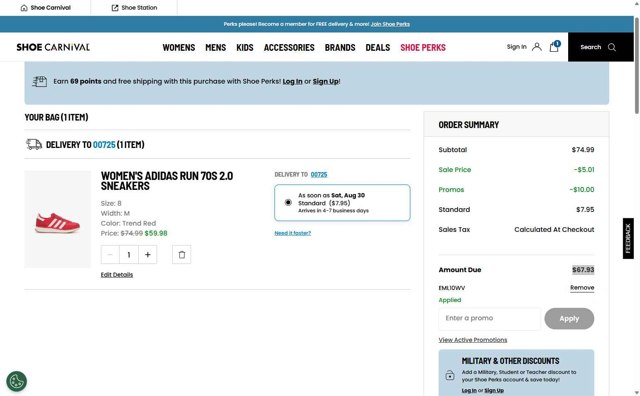
Task: Click the Standard shipping cost $7.95
Action: coord(585,209)
